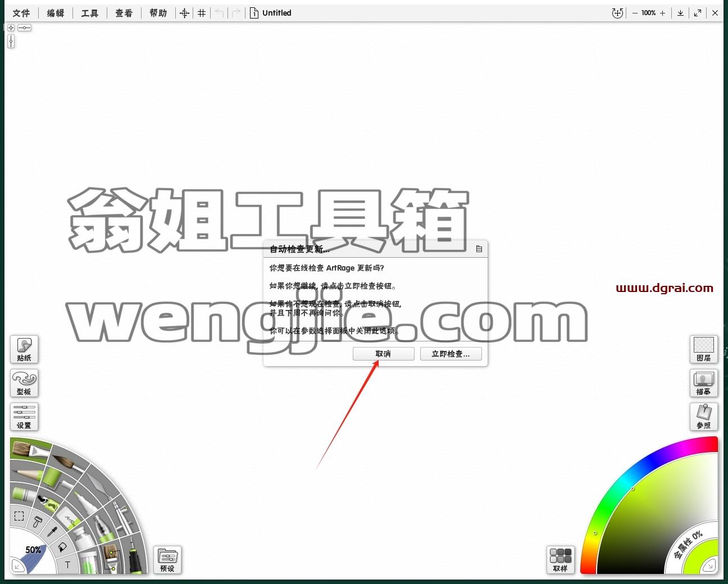Expand the 预设 presets panel
Screen dimensions: 728x584
[167, 560]
